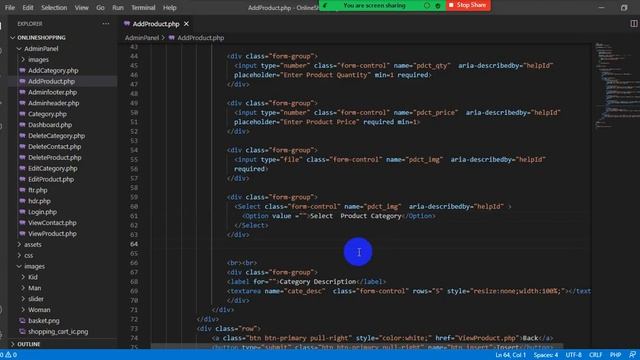Click PHP file icon on AddProduct.php tab
This screenshot has height=360, width=640.
(x=127, y=24)
